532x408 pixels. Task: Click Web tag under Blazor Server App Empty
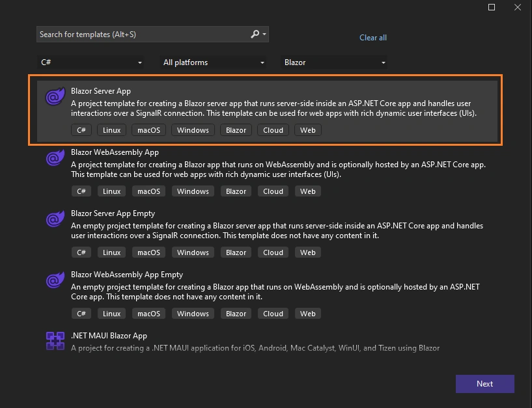[x=308, y=252]
